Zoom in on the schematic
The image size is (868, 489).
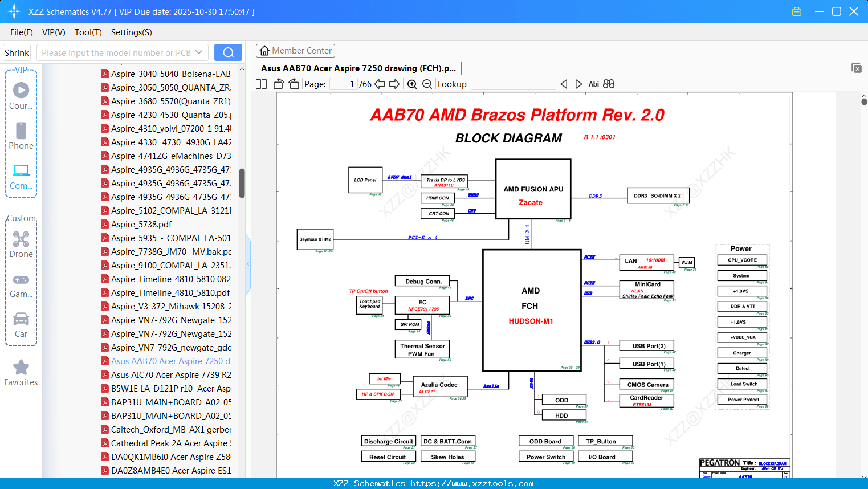point(412,84)
